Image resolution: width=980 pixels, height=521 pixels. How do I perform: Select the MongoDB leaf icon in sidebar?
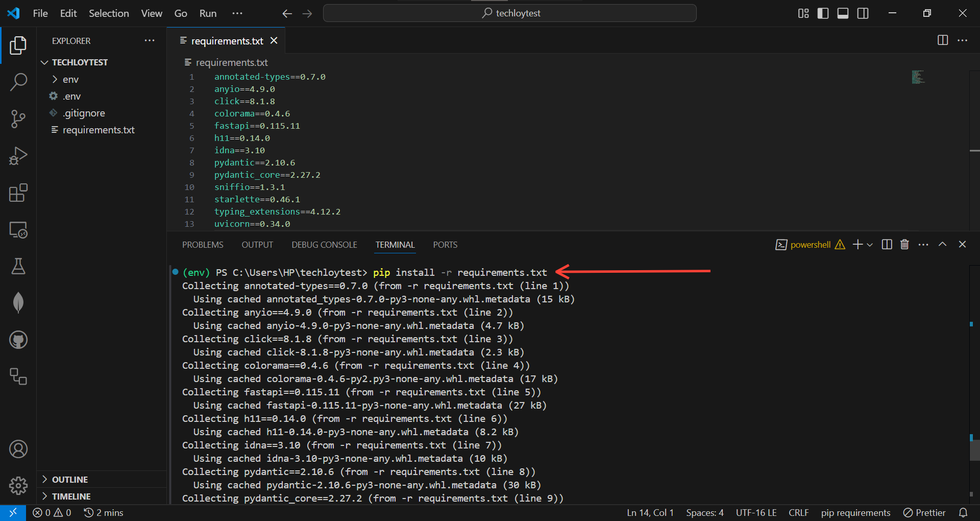18,302
